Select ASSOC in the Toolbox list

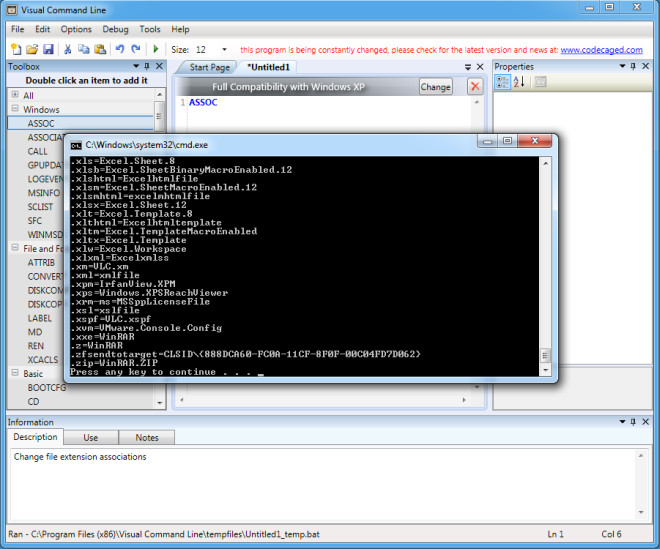(x=81, y=123)
